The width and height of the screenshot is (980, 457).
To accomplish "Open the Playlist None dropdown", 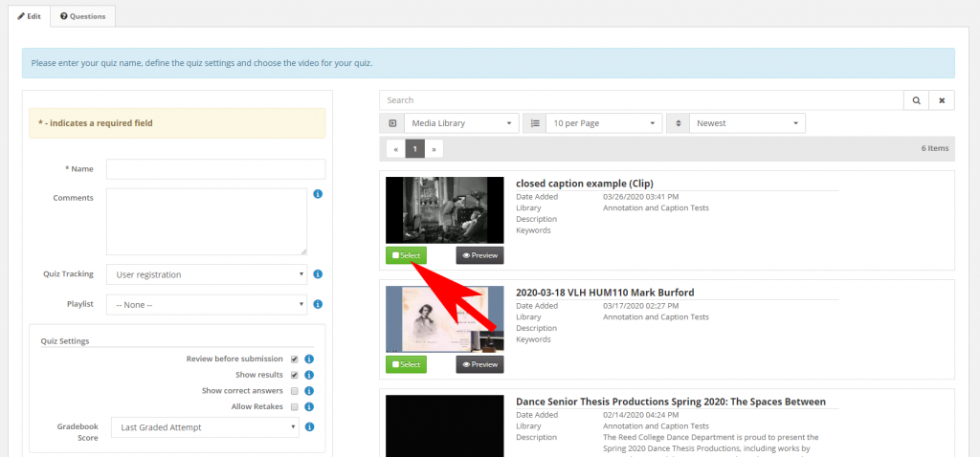I will (207, 305).
